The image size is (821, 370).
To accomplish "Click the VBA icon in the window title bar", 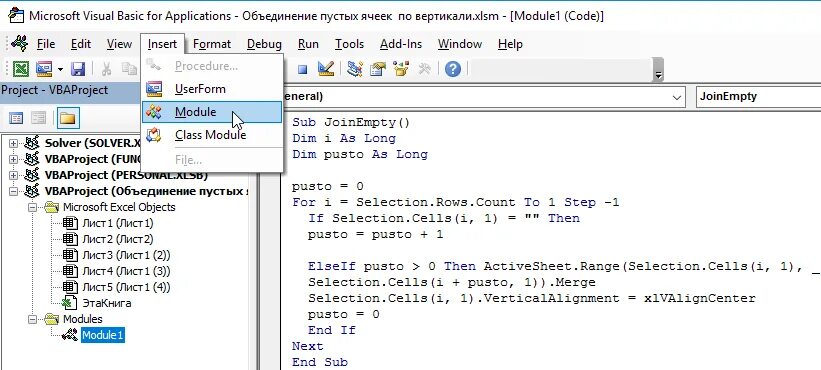I will (16, 16).
